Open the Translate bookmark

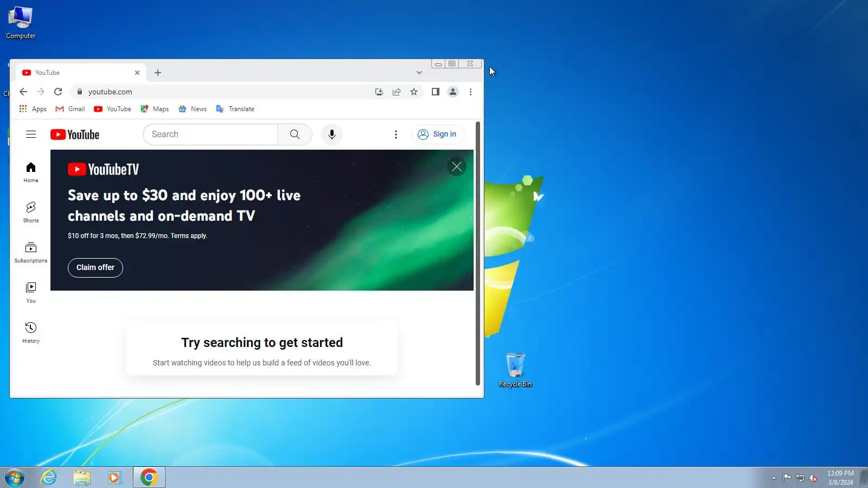pos(235,109)
